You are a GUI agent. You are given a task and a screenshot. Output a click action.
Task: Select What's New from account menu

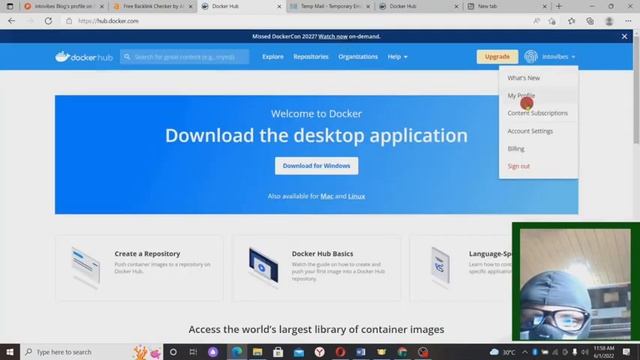(523, 78)
